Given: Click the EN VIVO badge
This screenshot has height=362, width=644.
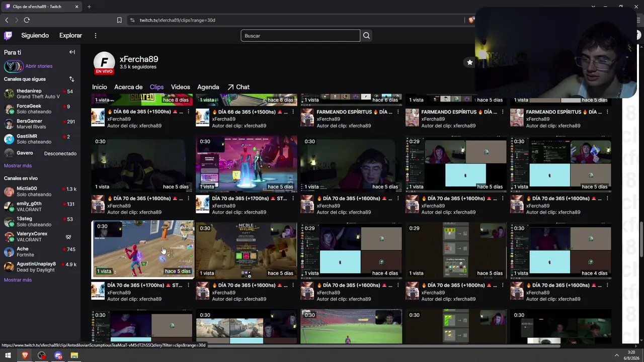Looking at the screenshot, I should pos(104,71).
